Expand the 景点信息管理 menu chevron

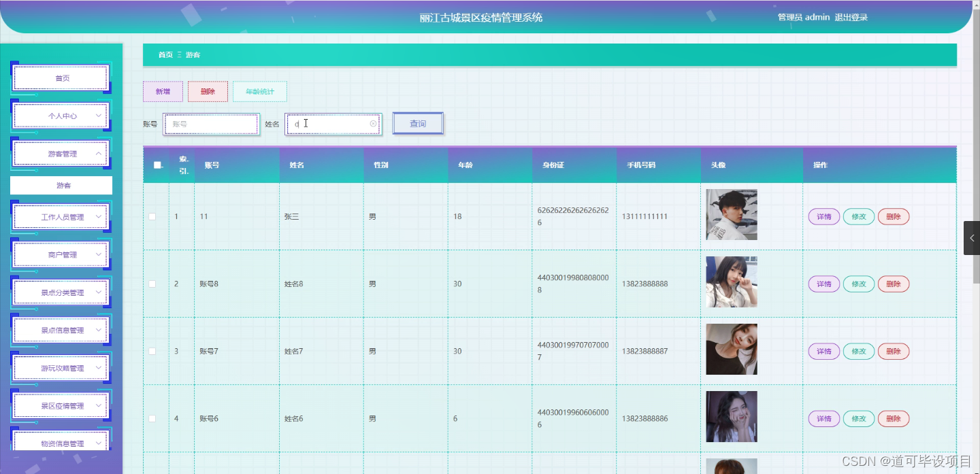[99, 331]
